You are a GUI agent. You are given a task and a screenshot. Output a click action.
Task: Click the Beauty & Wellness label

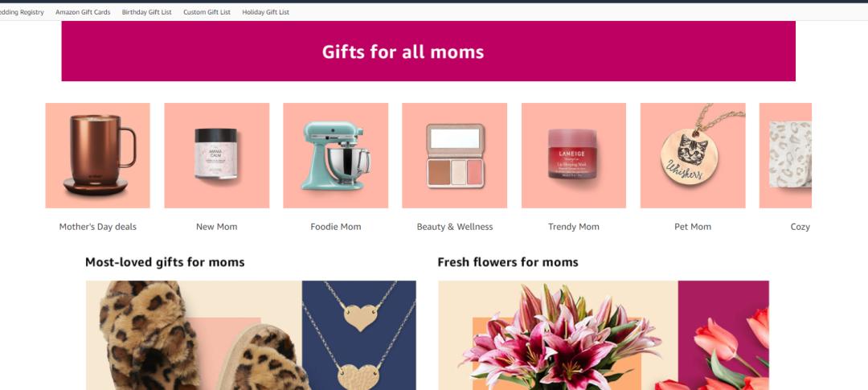454,227
